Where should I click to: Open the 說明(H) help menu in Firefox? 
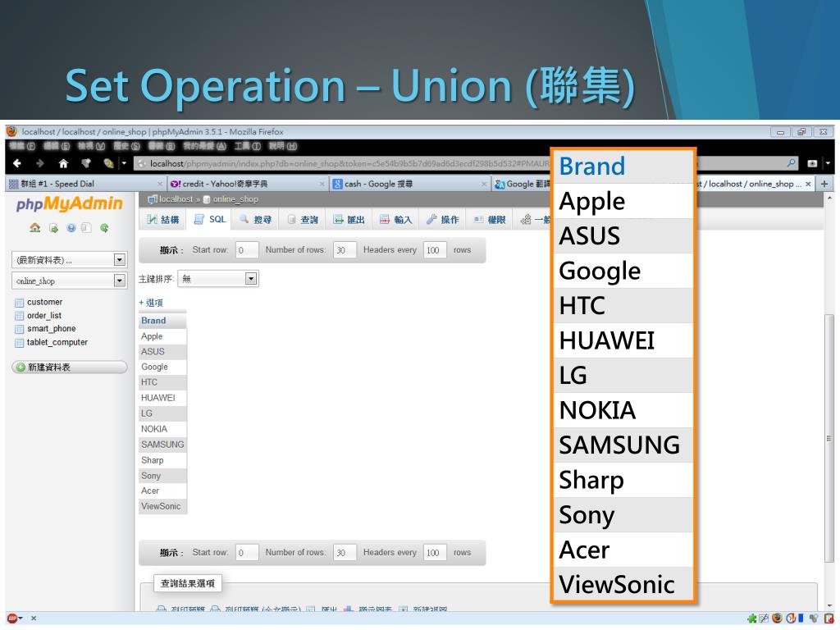click(x=283, y=146)
